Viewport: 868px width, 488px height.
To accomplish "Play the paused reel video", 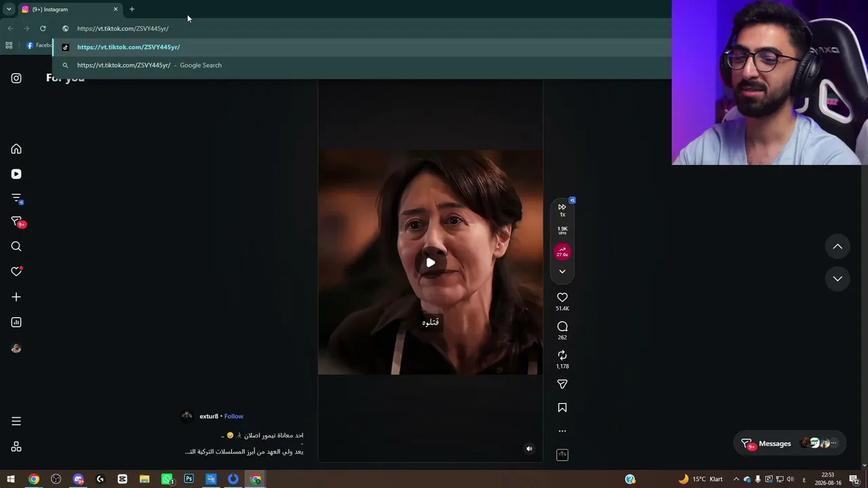I will pos(431,262).
